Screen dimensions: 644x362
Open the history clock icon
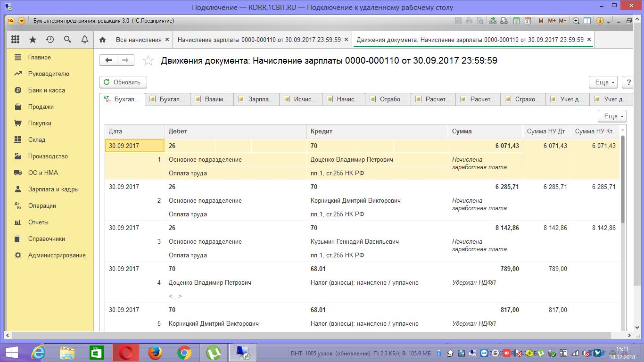[x=50, y=40]
